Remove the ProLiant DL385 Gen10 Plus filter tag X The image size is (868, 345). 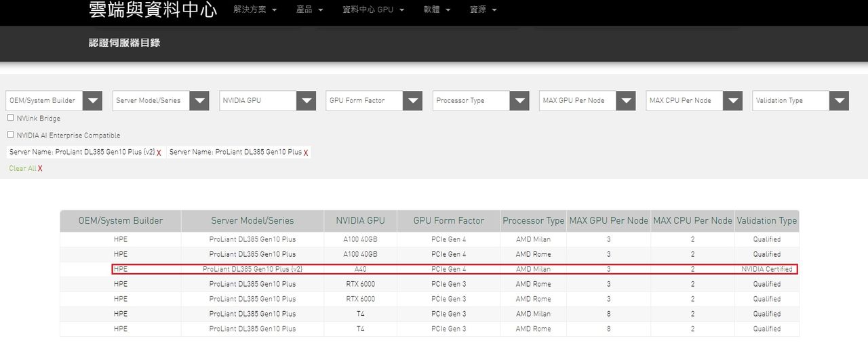pos(306,153)
